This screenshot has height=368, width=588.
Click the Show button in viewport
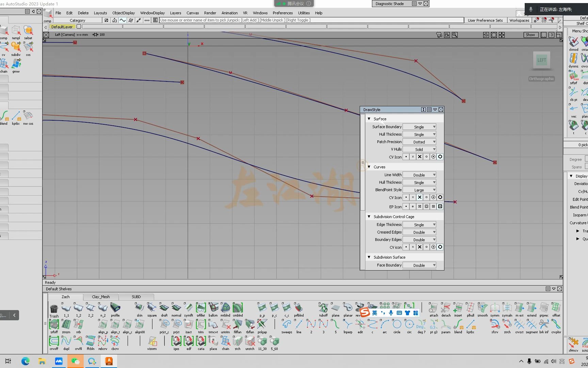[530, 35]
